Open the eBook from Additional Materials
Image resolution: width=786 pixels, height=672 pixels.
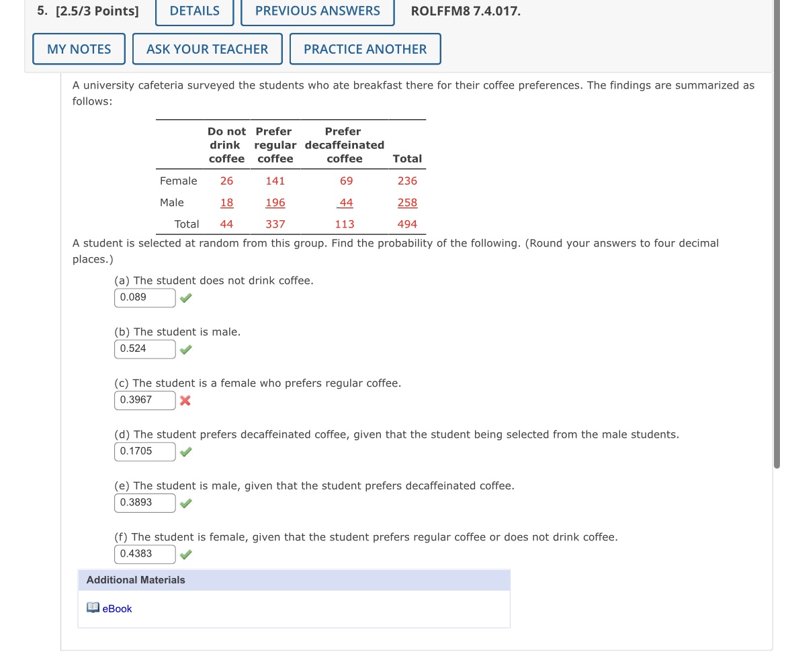117,608
